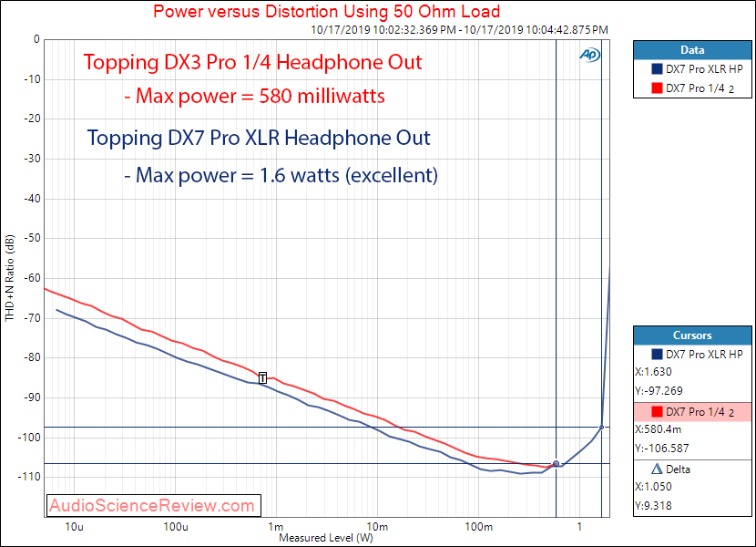756x547 pixels.
Task: Click the 100m tick label on the X axis
Action: click(479, 527)
